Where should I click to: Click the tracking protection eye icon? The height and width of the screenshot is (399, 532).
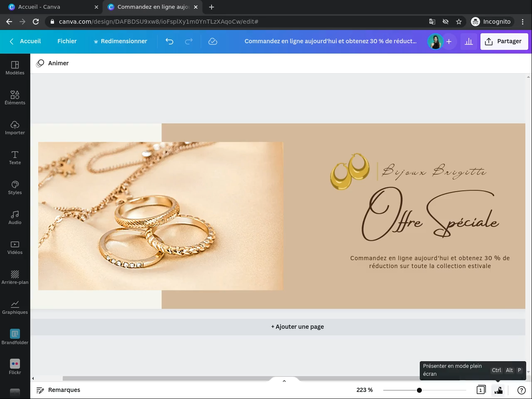click(x=446, y=22)
